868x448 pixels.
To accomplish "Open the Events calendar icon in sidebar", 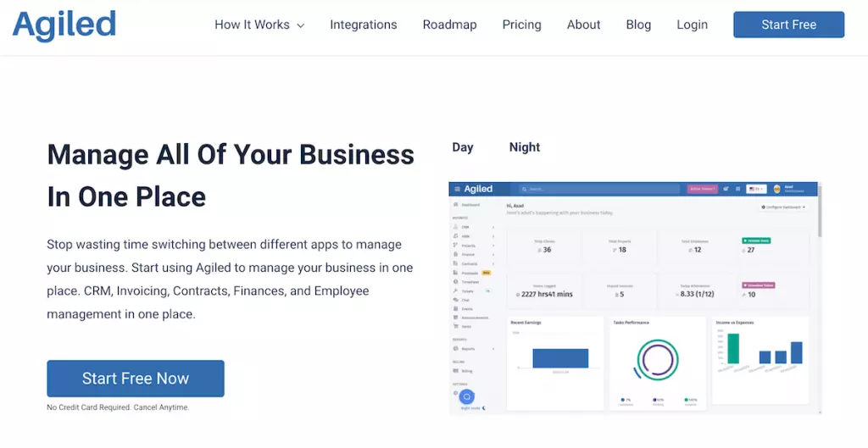I will click(455, 308).
